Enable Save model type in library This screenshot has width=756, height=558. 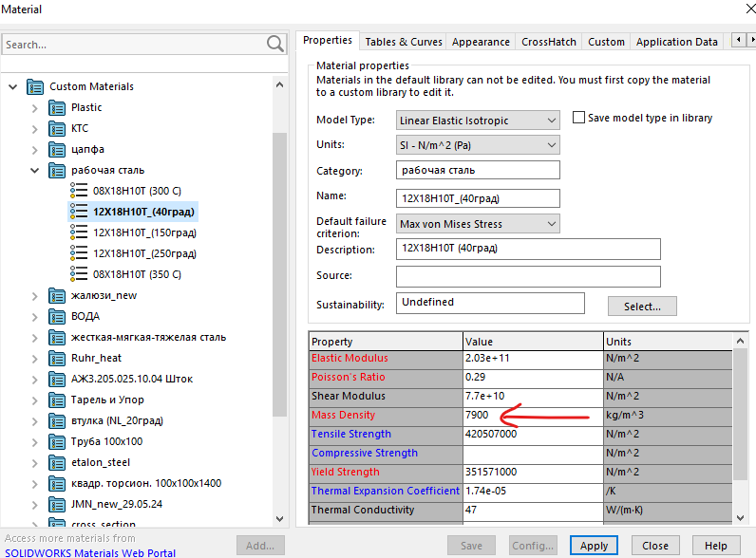[x=579, y=118]
